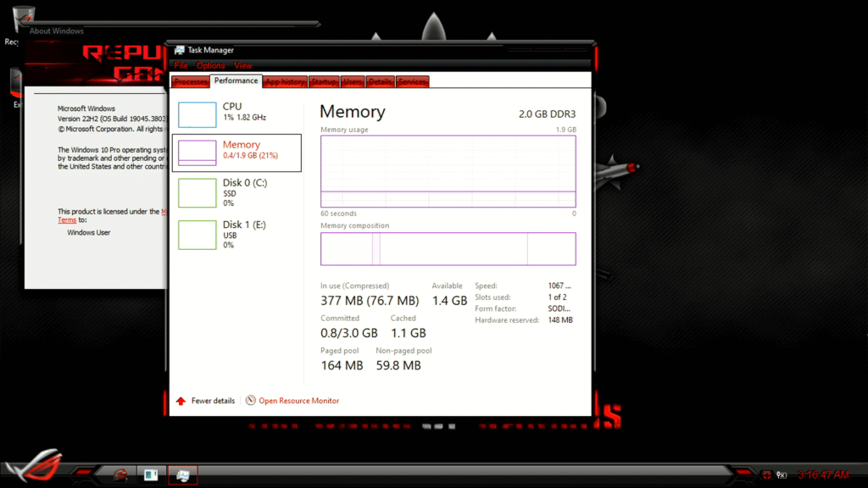The image size is (868, 488).
Task: Switch to the Details tab
Action: coord(381,82)
